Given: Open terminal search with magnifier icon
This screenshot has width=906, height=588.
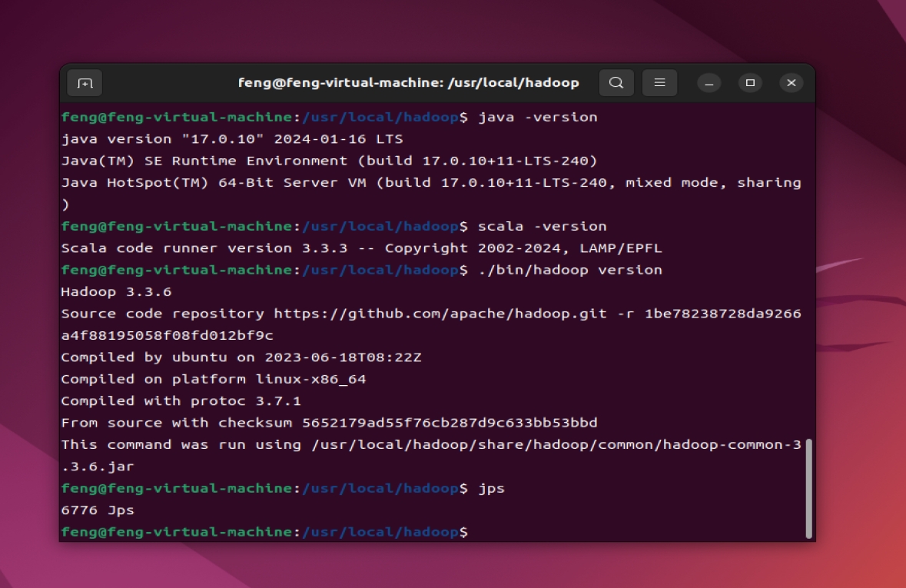Looking at the screenshot, I should tap(616, 83).
